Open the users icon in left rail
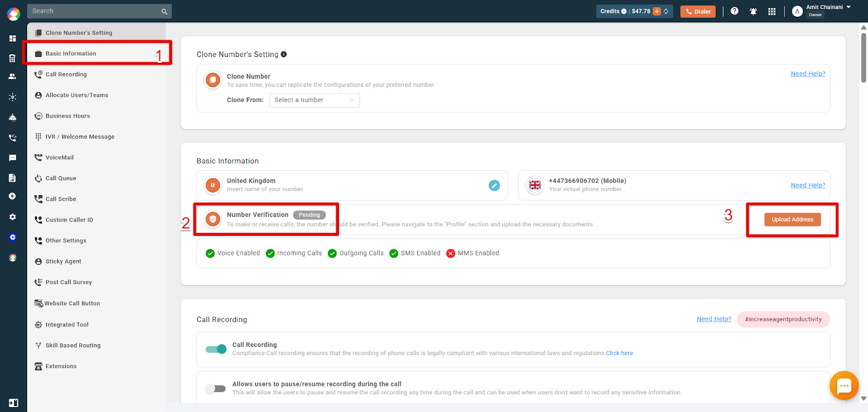The height and width of the screenshot is (412, 868). coord(12,77)
